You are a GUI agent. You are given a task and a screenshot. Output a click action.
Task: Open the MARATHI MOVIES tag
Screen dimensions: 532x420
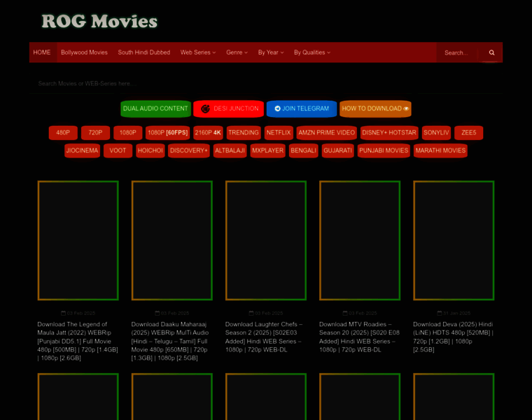(x=440, y=150)
